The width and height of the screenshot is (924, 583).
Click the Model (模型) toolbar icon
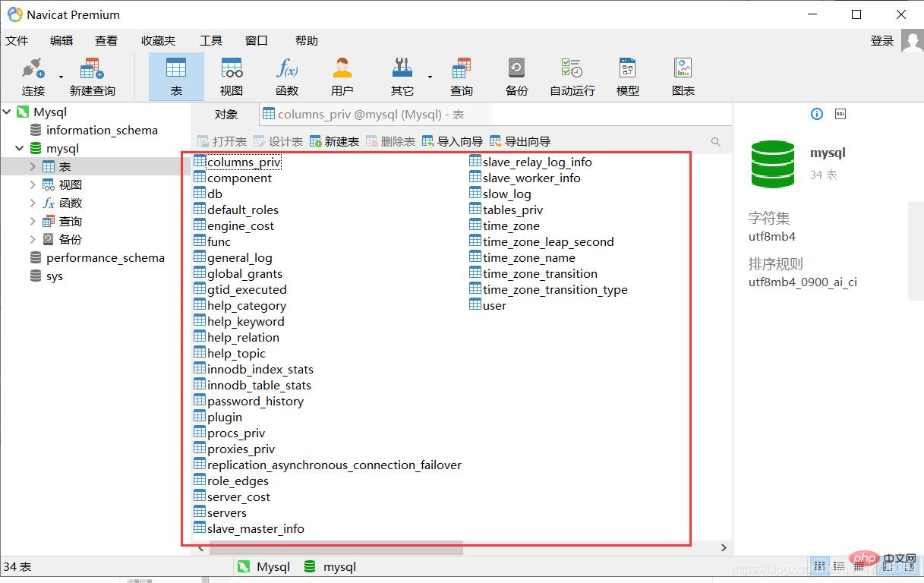click(x=627, y=77)
